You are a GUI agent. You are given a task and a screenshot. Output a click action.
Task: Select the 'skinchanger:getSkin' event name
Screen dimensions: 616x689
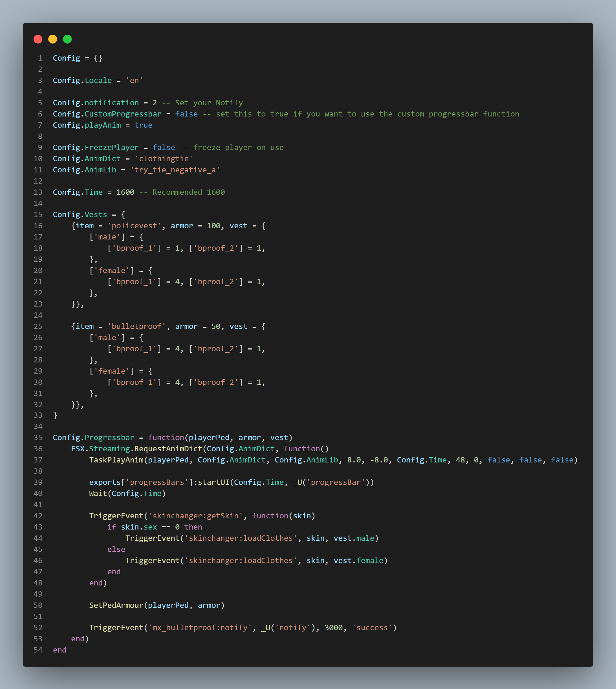coord(195,515)
